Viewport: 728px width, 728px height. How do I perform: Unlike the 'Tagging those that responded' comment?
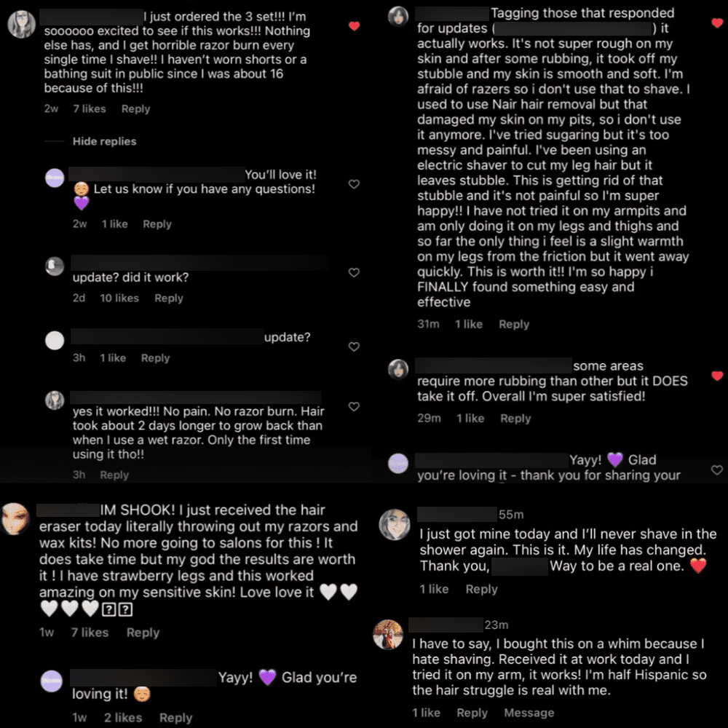716,23
